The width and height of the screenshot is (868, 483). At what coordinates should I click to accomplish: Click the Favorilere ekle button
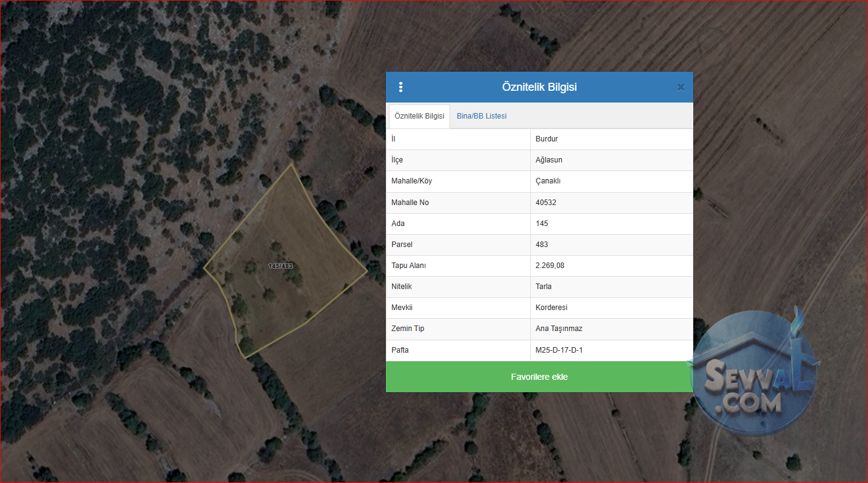coord(540,377)
